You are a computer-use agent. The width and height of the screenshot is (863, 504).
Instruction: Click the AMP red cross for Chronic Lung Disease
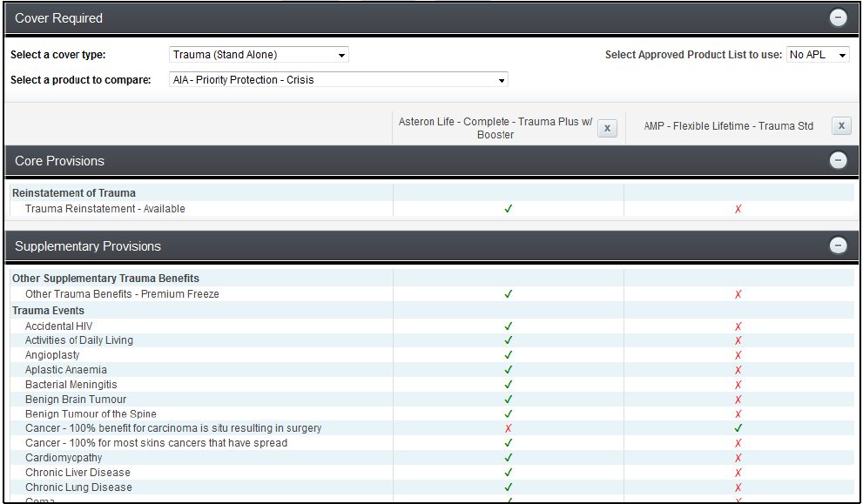pyautogui.click(x=738, y=487)
